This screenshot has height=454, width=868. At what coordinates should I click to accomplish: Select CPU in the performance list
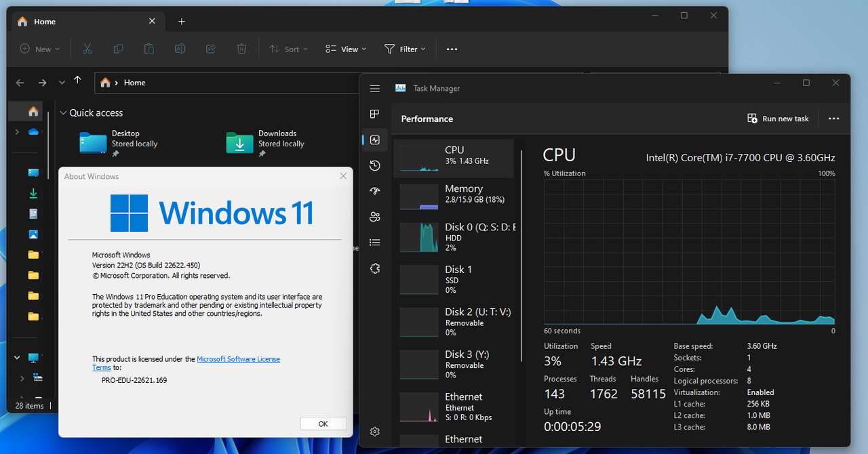[x=454, y=159]
